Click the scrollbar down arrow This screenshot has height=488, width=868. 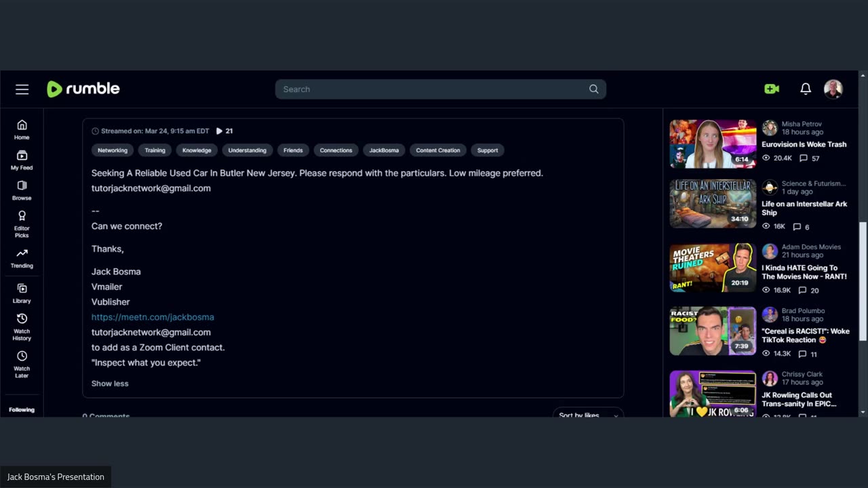click(x=863, y=412)
